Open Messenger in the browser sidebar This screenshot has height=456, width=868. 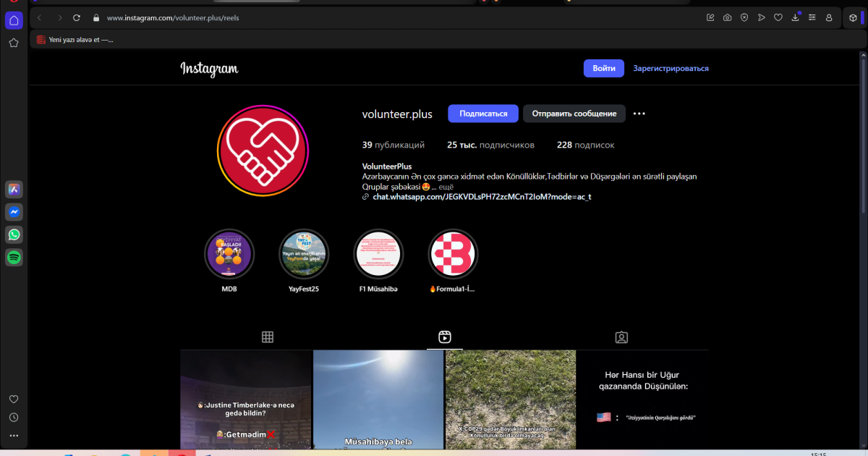[14, 212]
